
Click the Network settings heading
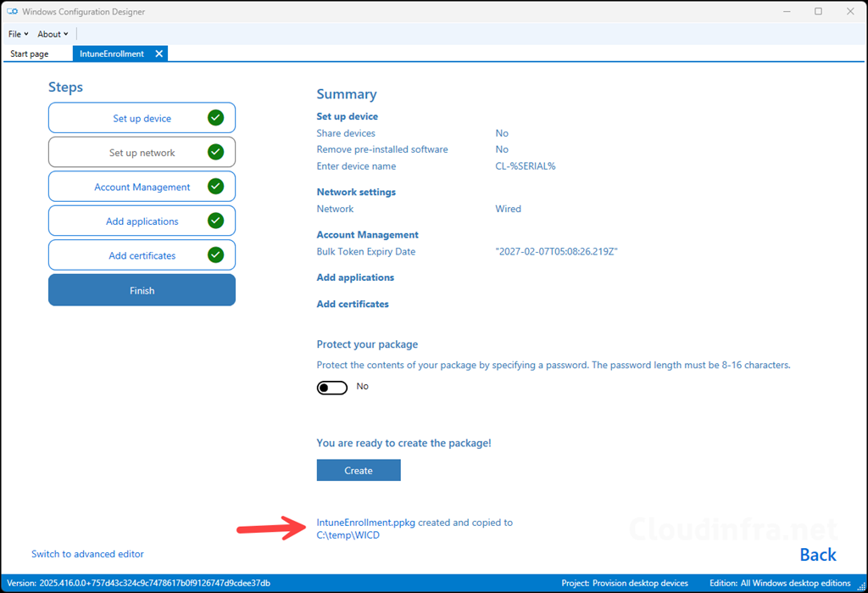pyautogui.click(x=356, y=193)
